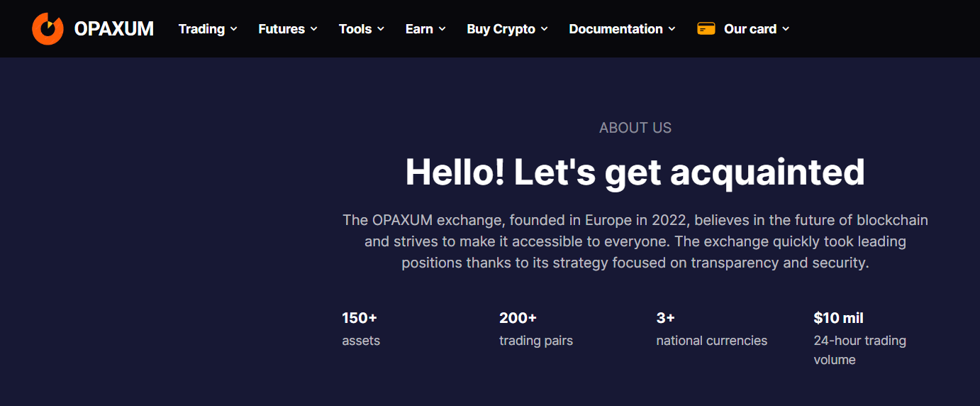980x406 pixels.
Task: Open the Trading menu
Action: (208, 29)
